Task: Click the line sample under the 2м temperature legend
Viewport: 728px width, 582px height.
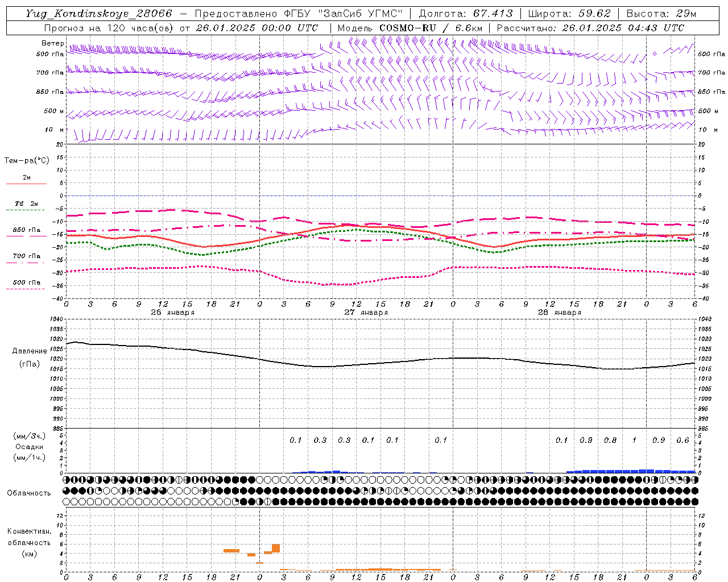Action: (26, 184)
